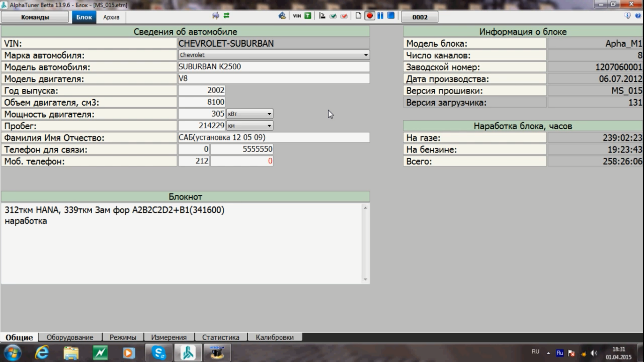Click the owner name field САБ(установка 12 05 09)

[x=274, y=137]
